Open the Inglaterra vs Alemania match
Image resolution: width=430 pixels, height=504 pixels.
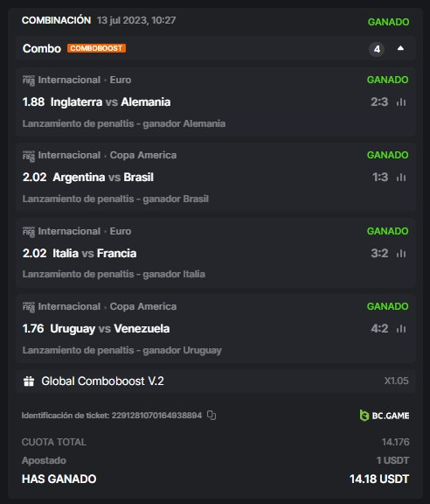point(110,102)
